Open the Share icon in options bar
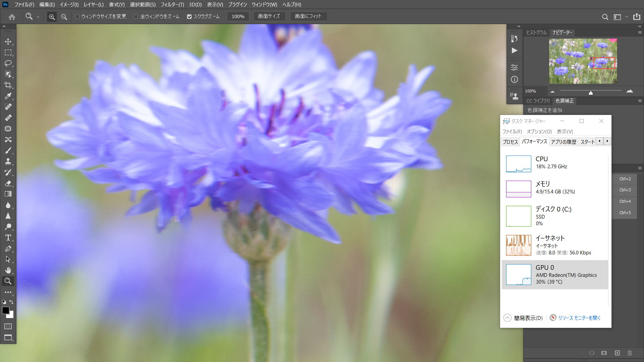644x362 pixels. pyautogui.click(x=637, y=16)
